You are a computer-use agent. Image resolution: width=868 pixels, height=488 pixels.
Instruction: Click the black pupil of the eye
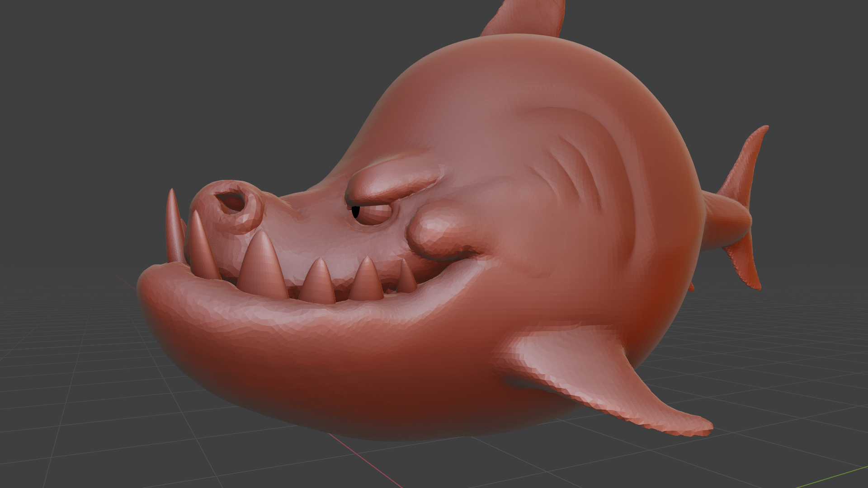(x=356, y=211)
